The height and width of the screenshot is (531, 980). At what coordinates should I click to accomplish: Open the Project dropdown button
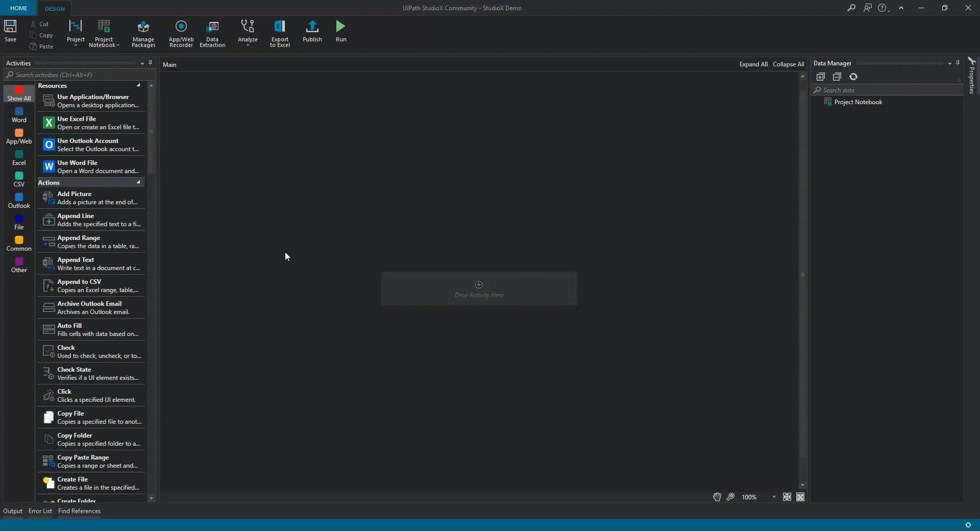pyautogui.click(x=76, y=33)
